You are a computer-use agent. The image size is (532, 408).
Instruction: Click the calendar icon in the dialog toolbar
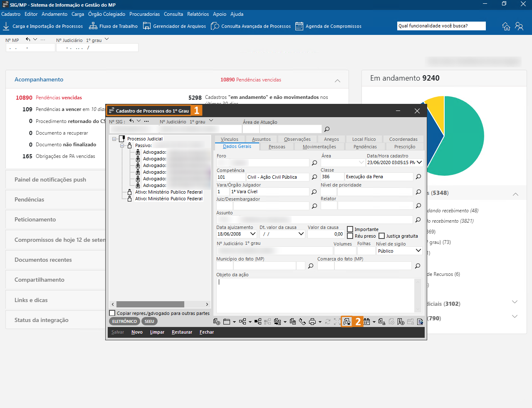point(366,322)
